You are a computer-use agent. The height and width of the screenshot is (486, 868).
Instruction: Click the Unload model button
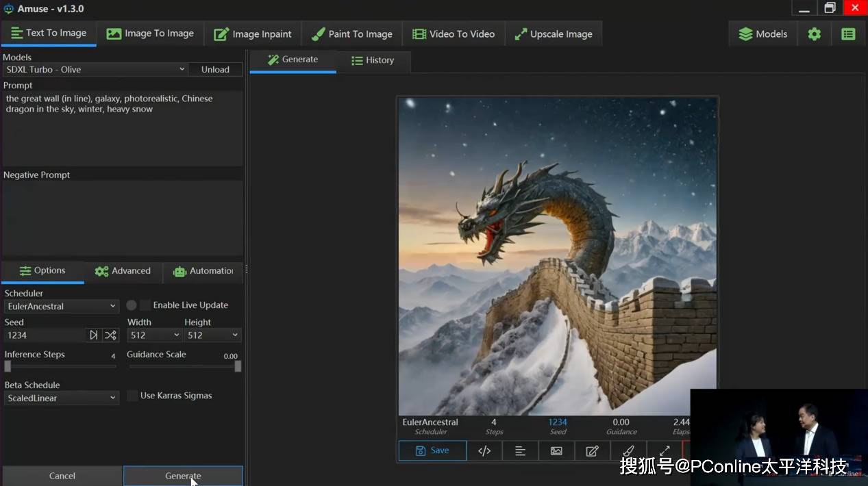click(x=215, y=69)
